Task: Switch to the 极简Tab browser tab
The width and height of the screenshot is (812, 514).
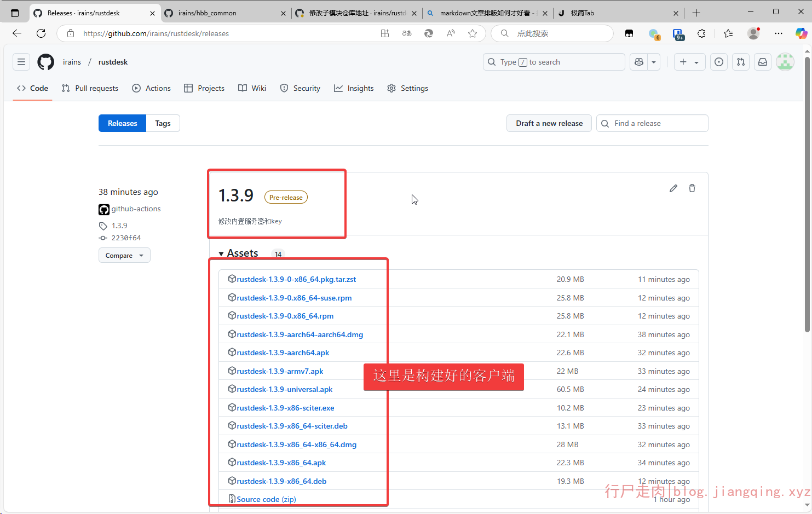Action: 618,13
